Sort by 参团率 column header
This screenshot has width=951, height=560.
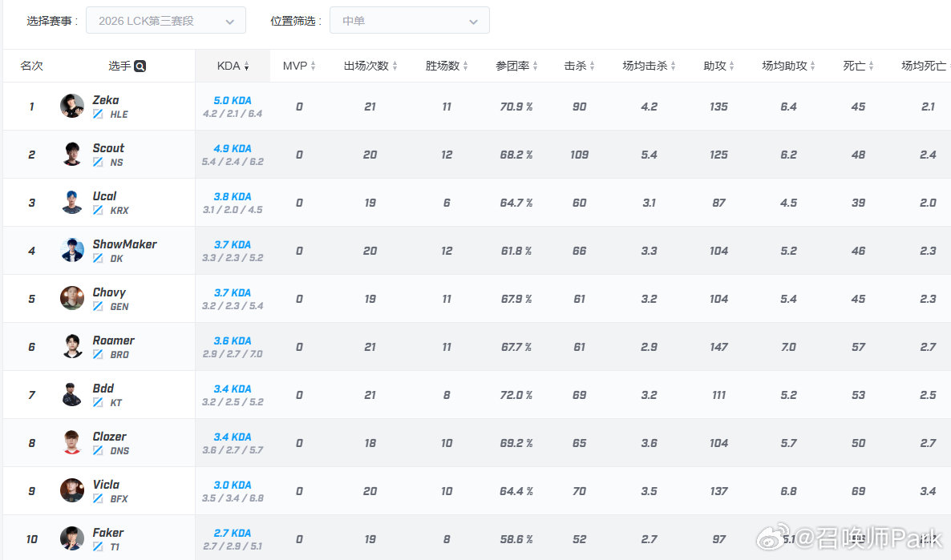pos(516,66)
